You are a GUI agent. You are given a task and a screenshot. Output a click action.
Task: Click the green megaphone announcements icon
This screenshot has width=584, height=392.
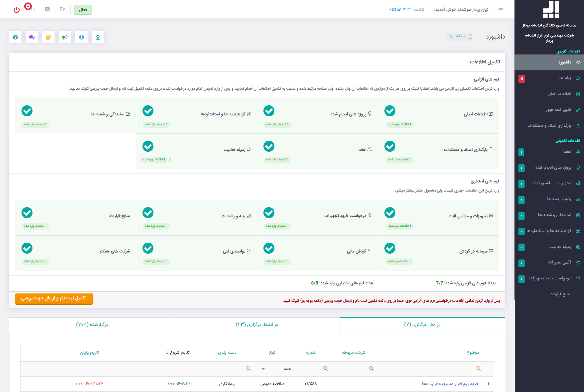click(x=65, y=37)
